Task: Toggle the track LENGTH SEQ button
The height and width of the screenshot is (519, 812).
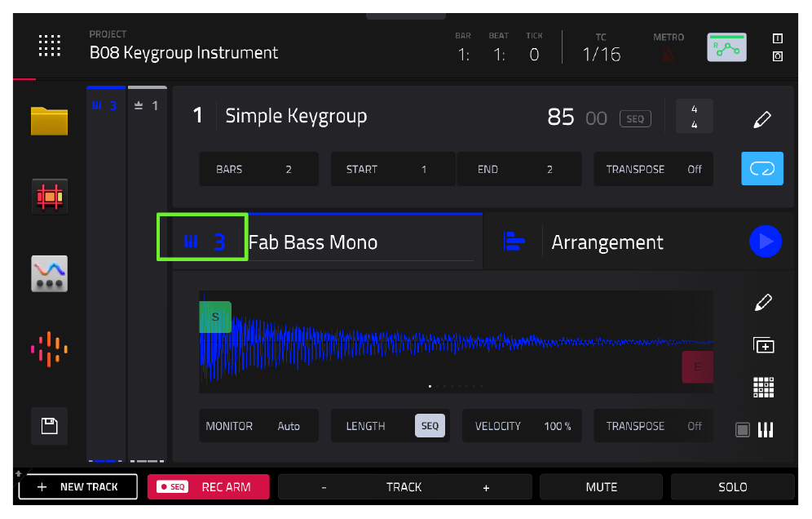Action: coord(430,426)
